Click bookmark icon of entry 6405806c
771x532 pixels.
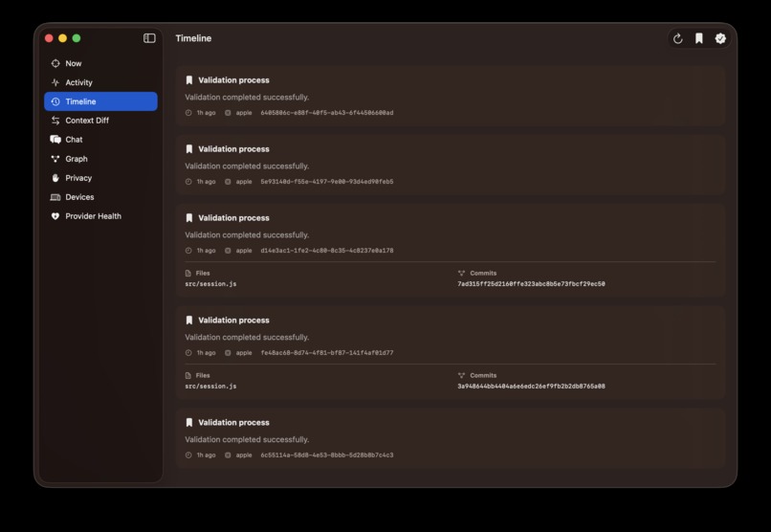[x=188, y=80]
